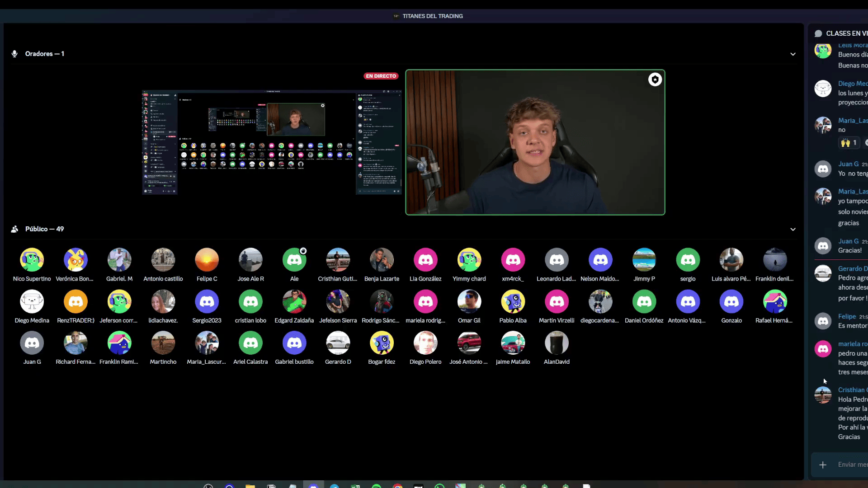Click the raised hands reaction on Maria_Las message
The width and height of the screenshot is (868, 488).
coord(849,143)
